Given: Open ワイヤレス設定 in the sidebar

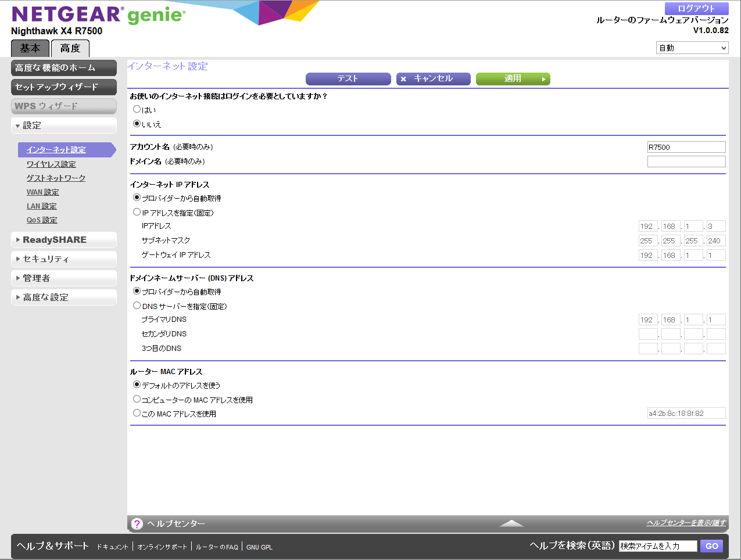Looking at the screenshot, I should tap(51, 164).
